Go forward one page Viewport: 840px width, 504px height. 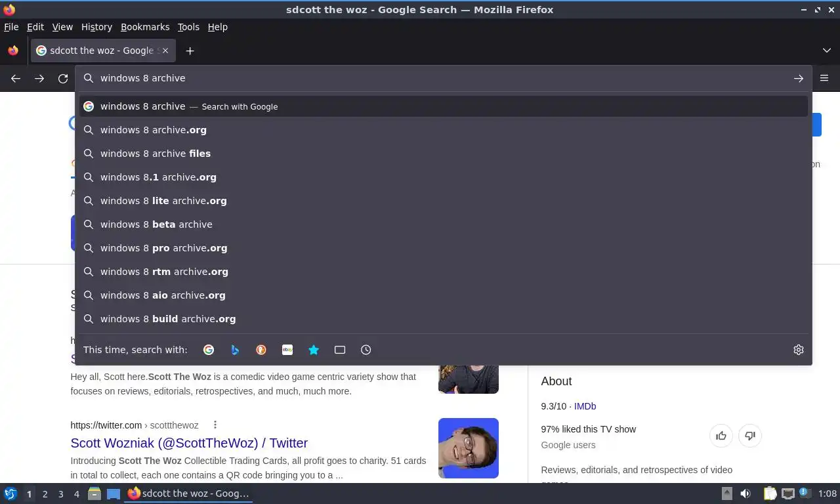[39, 78]
